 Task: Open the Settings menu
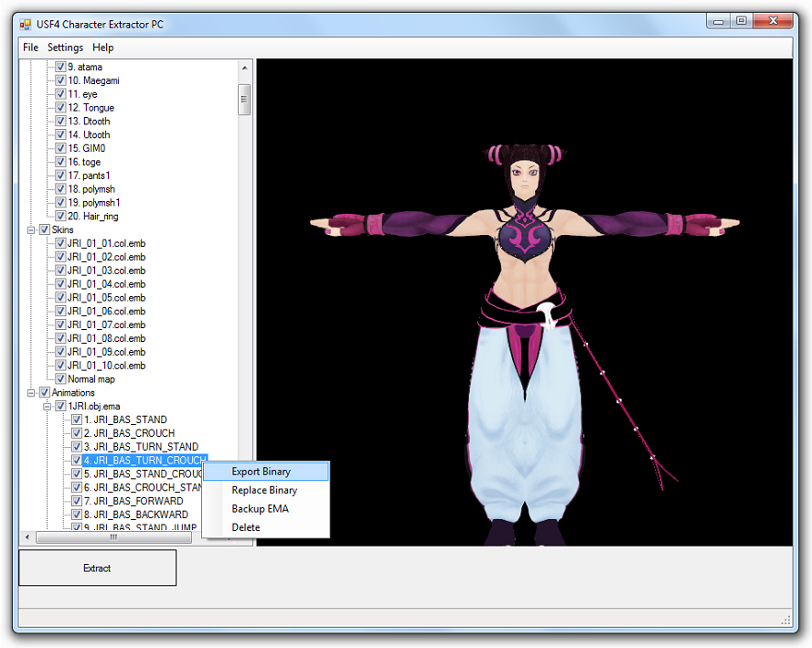coord(65,48)
